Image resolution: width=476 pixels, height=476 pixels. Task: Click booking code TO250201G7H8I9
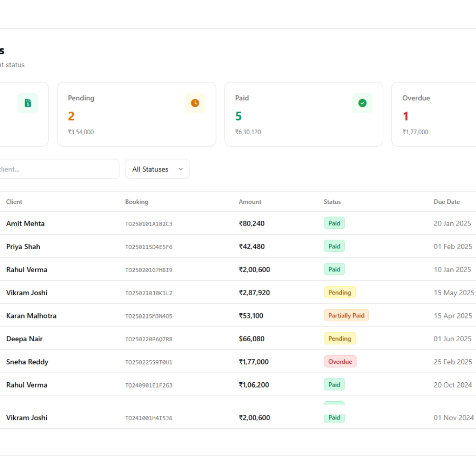click(x=149, y=270)
